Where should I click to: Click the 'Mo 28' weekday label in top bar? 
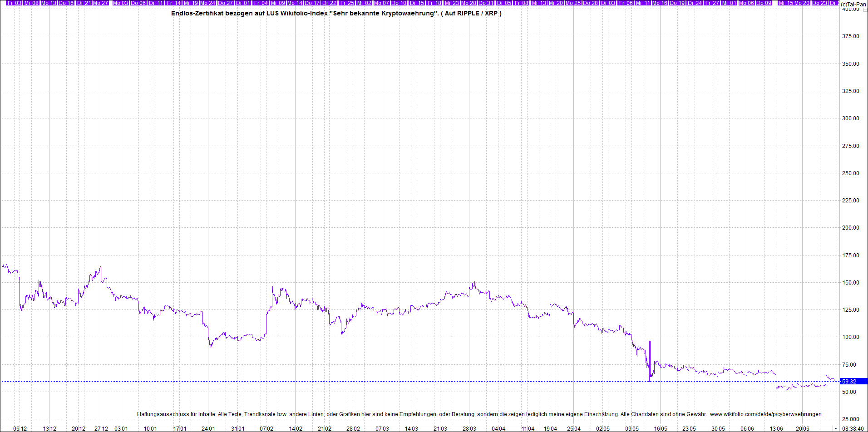point(469,3)
